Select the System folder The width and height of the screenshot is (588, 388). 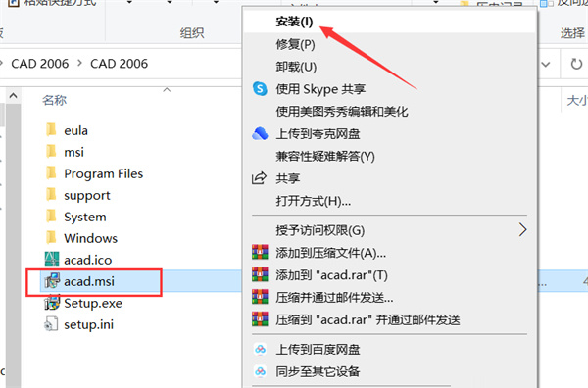[x=85, y=217]
